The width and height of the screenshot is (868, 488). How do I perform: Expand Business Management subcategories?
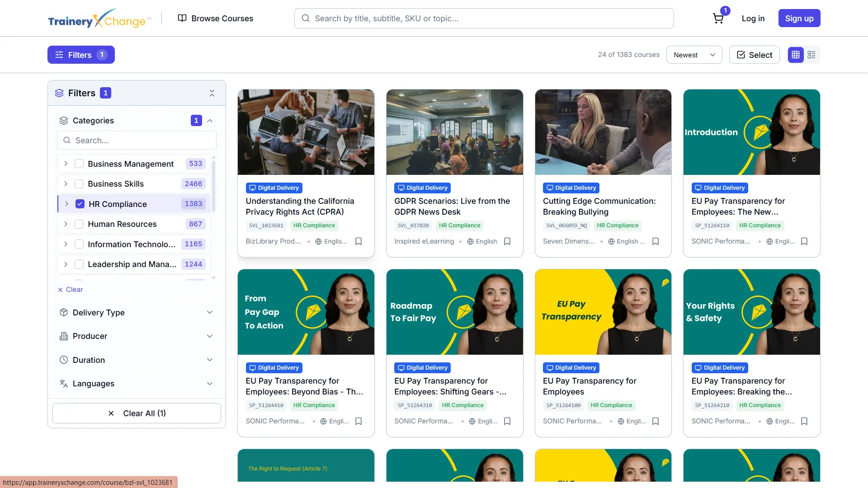(66, 164)
